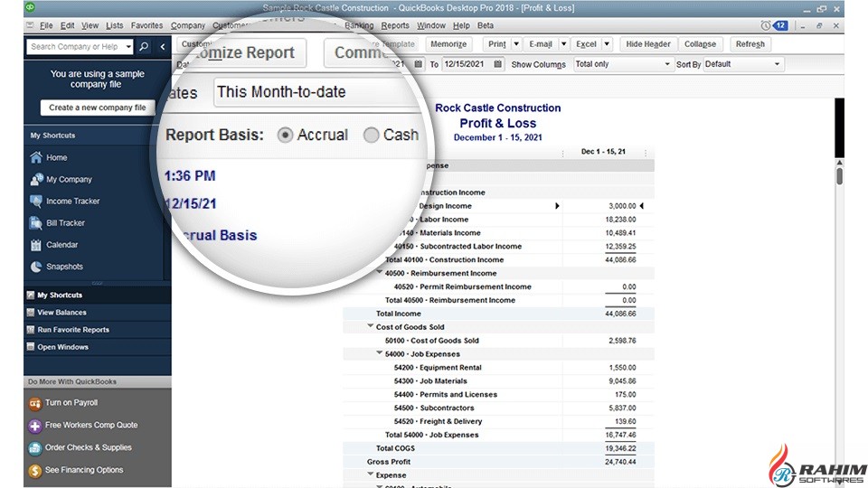The width and height of the screenshot is (868, 488).
Task: Collapse the 54000 Job Expenses group
Action: pyautogui.click(x=380, y=354)
